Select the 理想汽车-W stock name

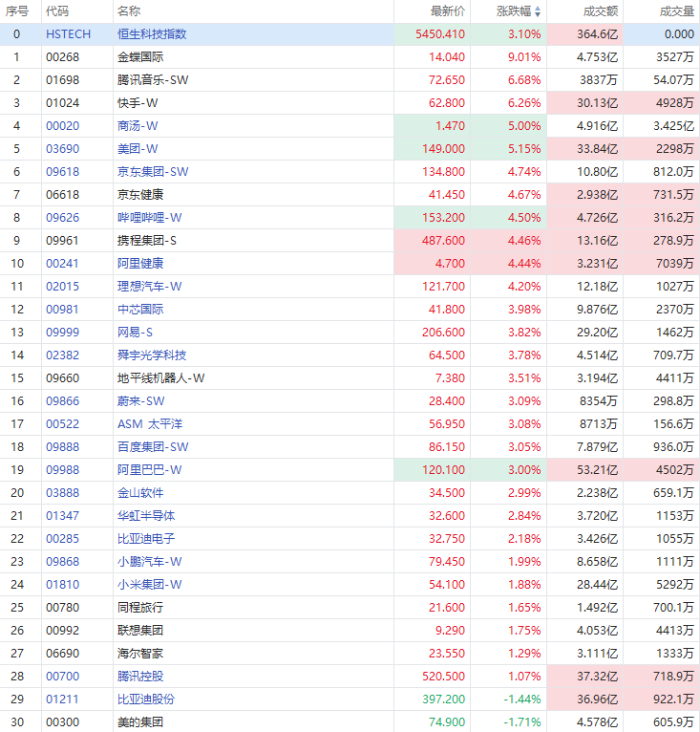pos(149,287)
